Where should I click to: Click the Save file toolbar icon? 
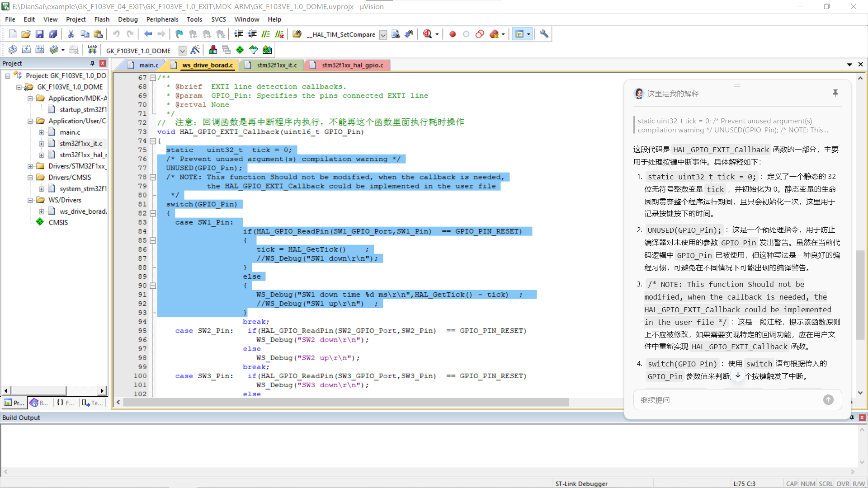pos(39,34)
